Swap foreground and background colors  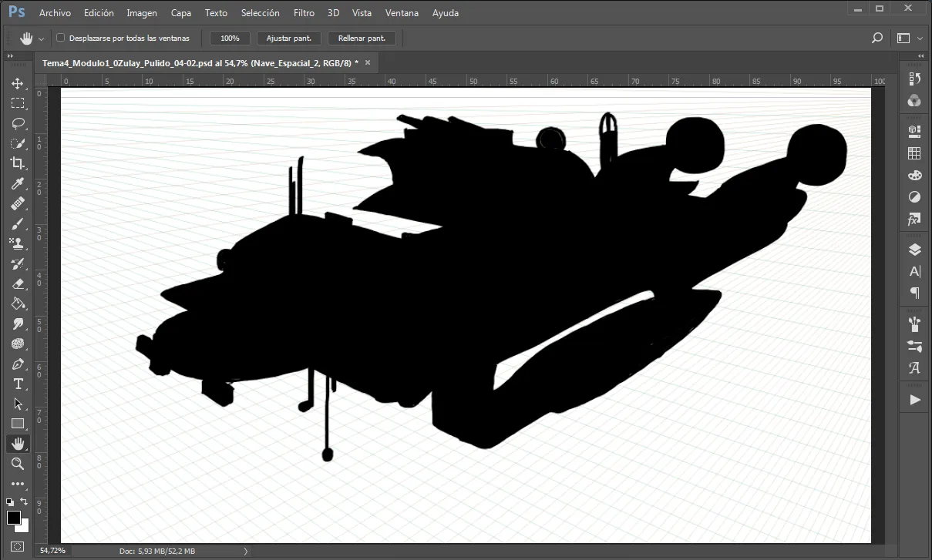24,501
